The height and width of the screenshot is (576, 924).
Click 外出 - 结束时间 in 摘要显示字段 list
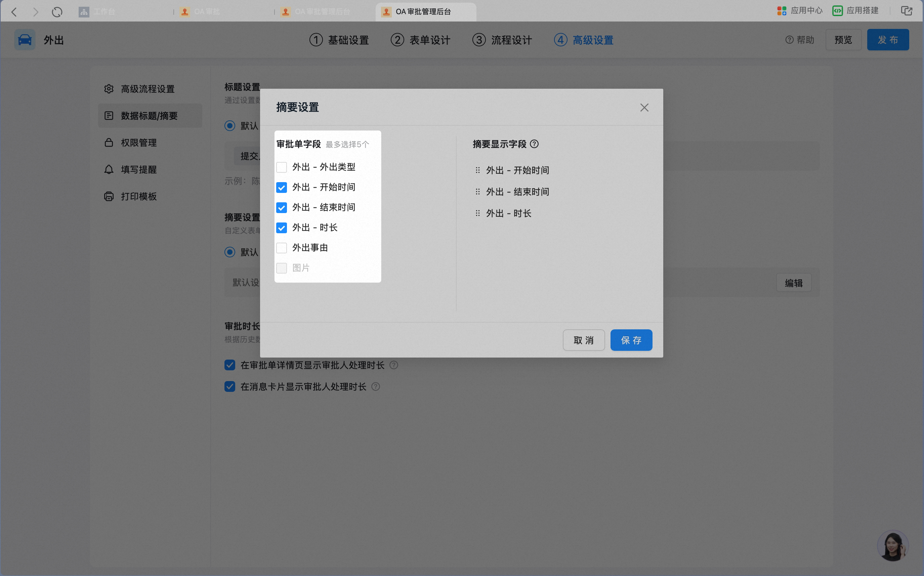(517, 192)
